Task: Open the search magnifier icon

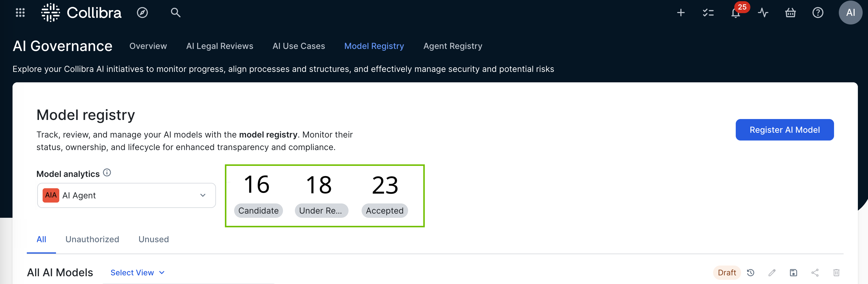Action: coord(175,13)
